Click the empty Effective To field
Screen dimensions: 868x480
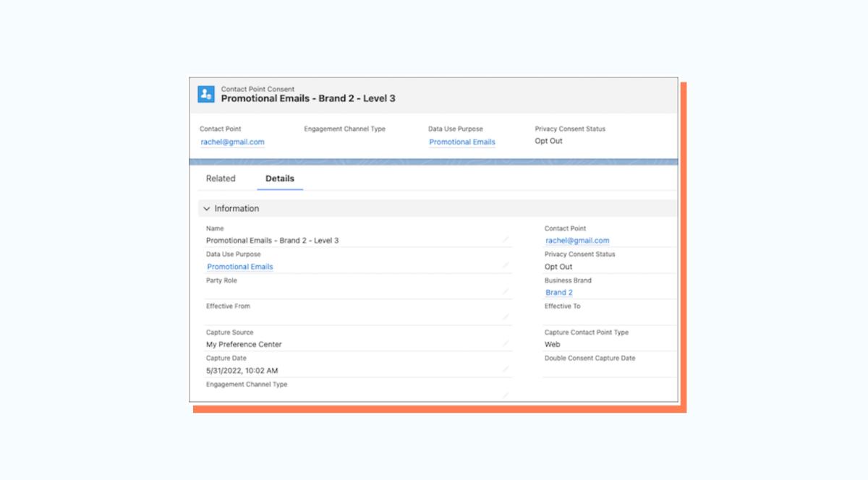(x=610, y=318)
